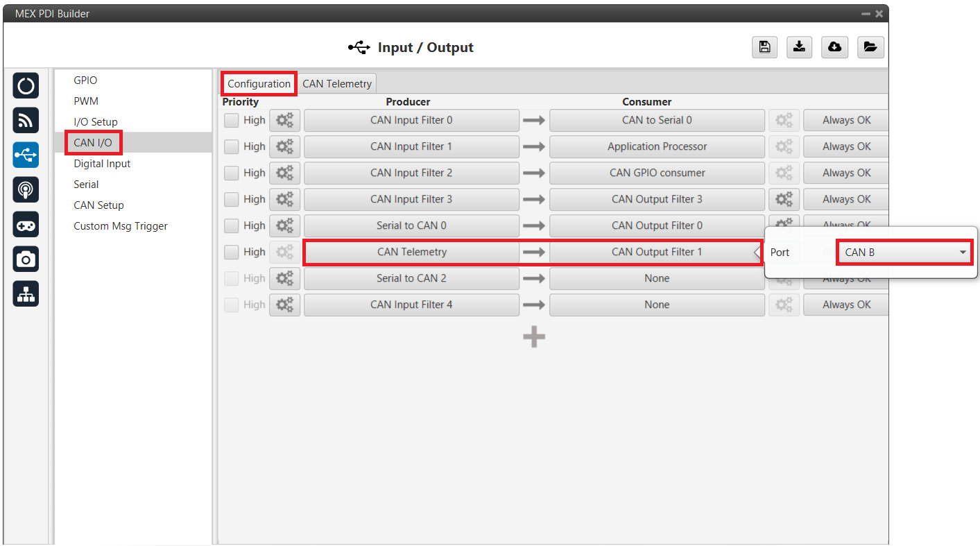Open the Port dropdown showing CAN B
Image resolution: width=980 pixels, height=546 pixels.
[x=904, y=253]
